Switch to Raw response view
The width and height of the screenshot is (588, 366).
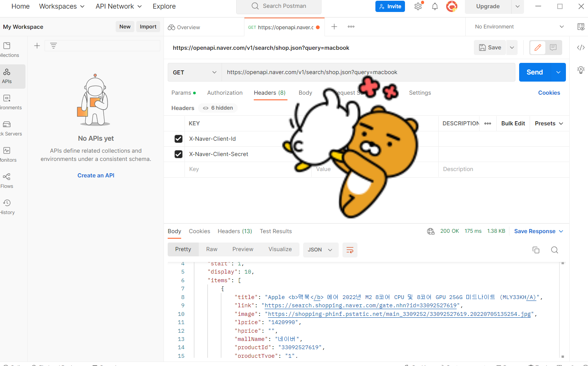[x=212, y=249]
